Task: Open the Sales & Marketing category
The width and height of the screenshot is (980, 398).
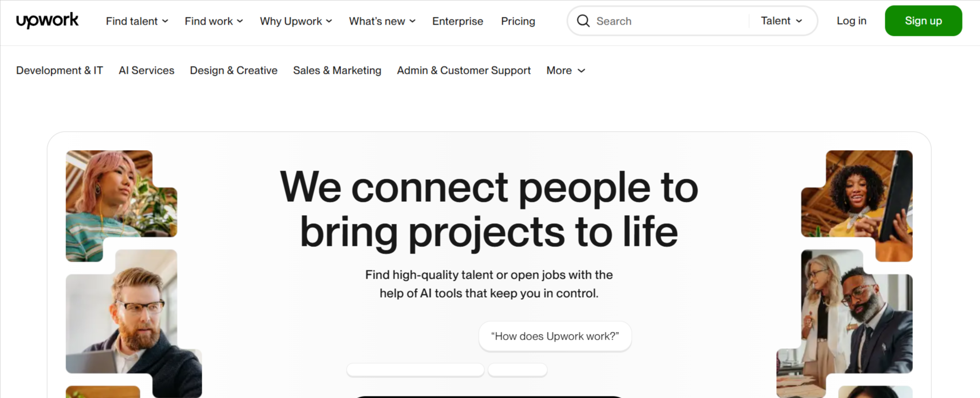Action: coord(337,70)
